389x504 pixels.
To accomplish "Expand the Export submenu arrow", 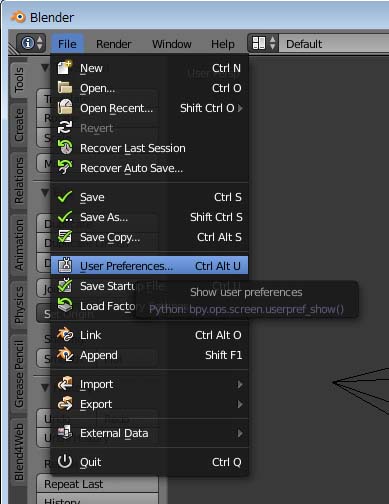I will click(x=240, y=404).
